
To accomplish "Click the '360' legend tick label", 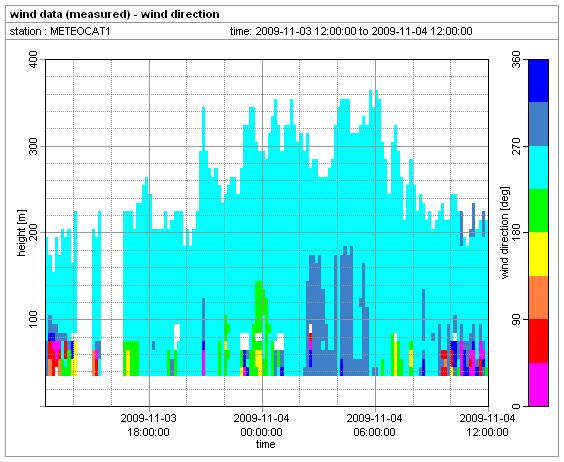I will [x=517, y=60].
